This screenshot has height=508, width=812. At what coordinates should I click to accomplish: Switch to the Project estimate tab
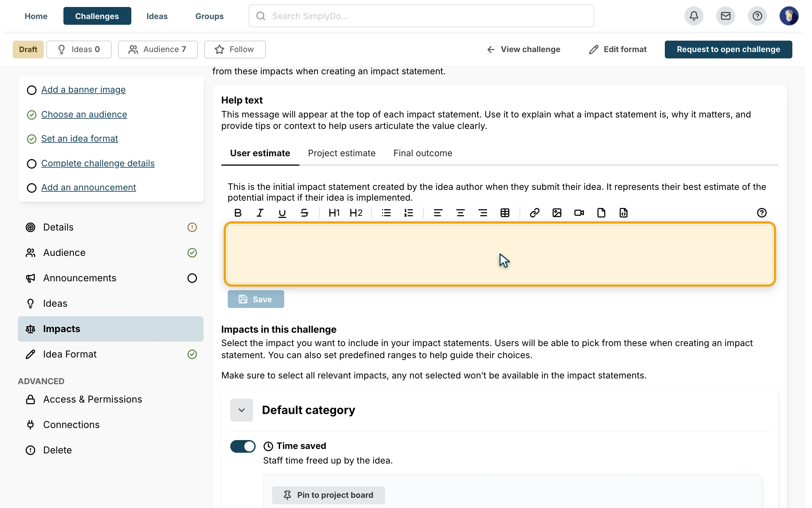click(342, 153)
